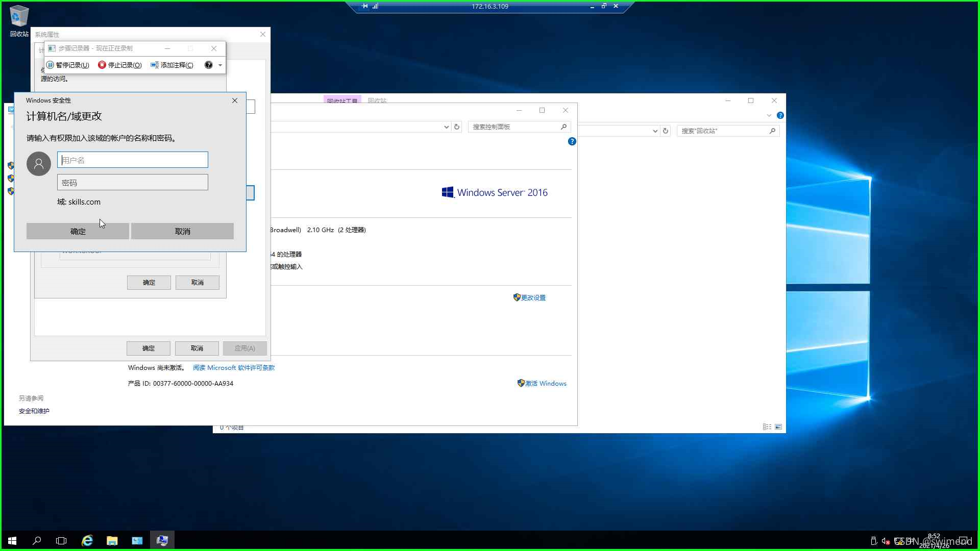
Task: Open Steps Recorder help icon
Action: 208,65
